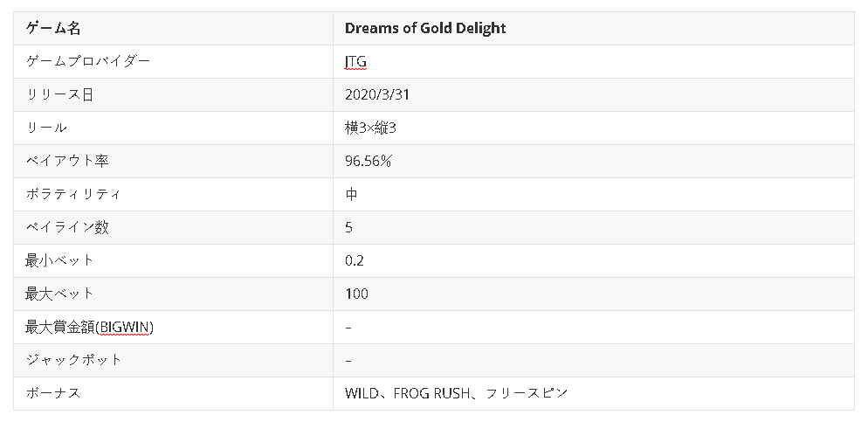Click the ペイライン数 label cell

(x=67, y=227)
